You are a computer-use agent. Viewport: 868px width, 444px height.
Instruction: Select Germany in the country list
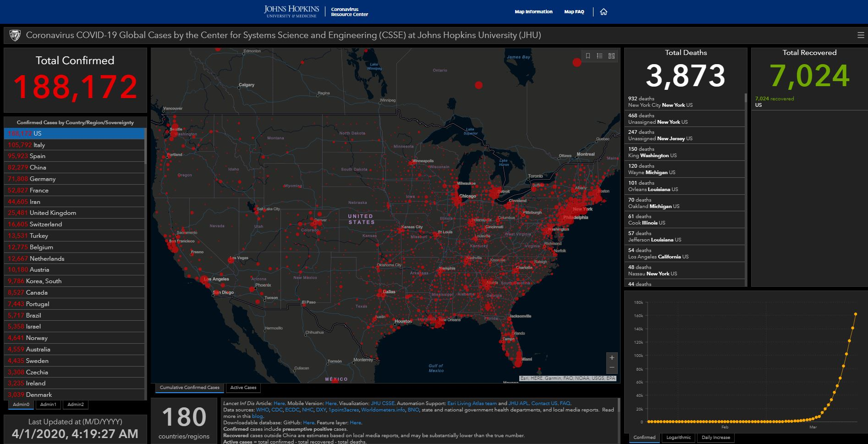(74, 179)
